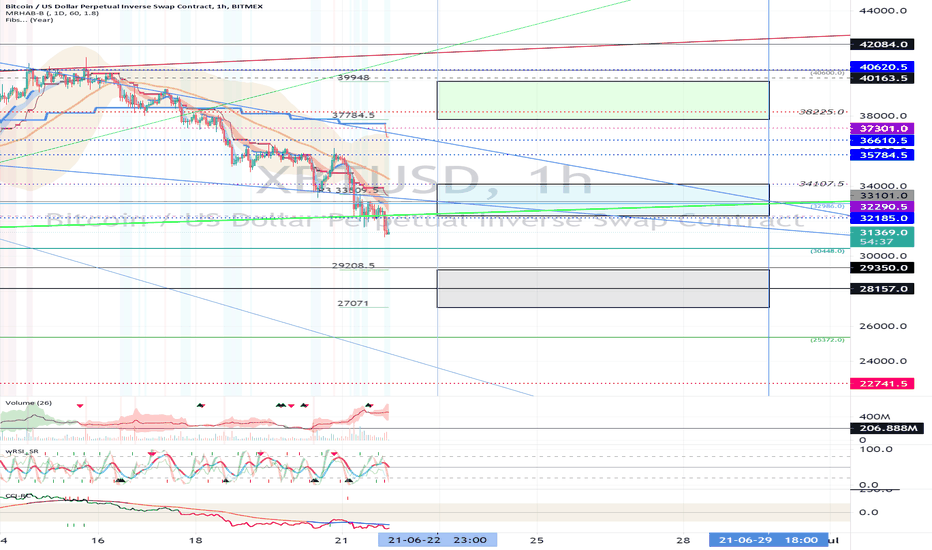932x550 pixels.
Task: Click the current price label 31369.0
Action: tap(883, 232)
